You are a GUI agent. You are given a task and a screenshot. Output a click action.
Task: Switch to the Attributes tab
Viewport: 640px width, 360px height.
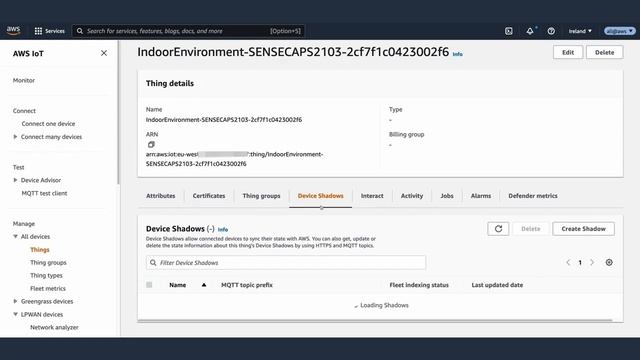(x=160, y=196)
